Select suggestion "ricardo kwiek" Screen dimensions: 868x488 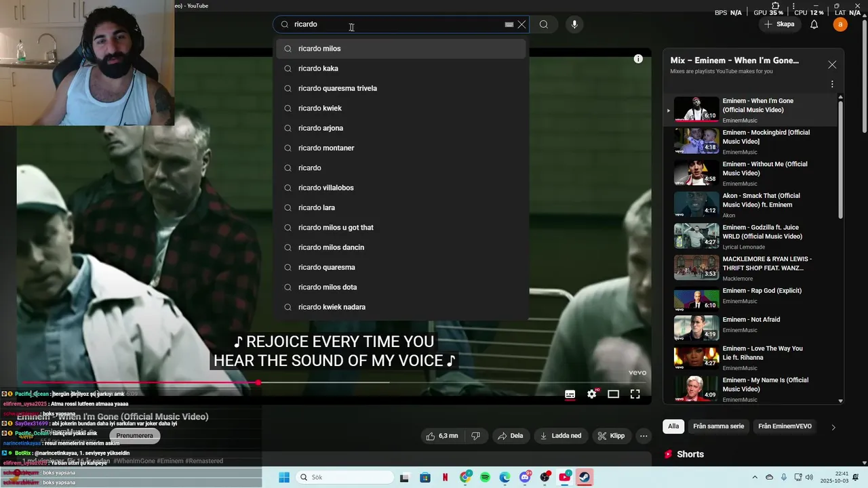(401, 108)
